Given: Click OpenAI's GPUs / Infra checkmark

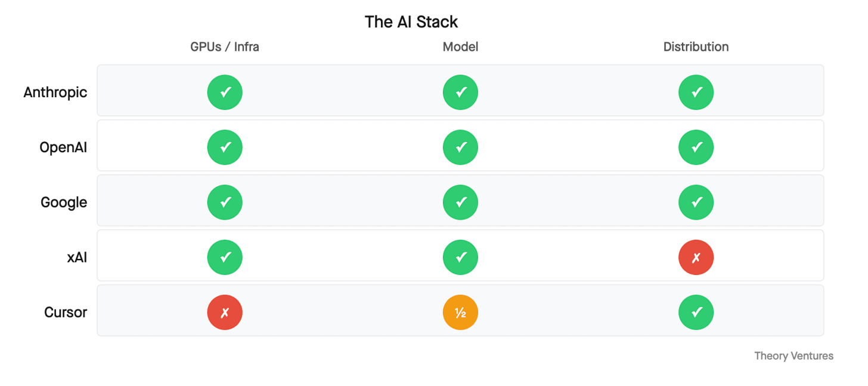Looking at the screenshot, I should 225,147.
